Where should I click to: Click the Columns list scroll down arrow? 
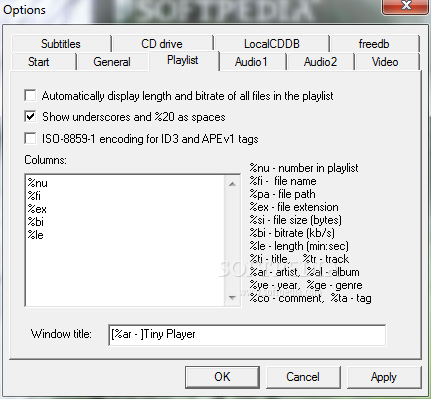click(232, 298)
